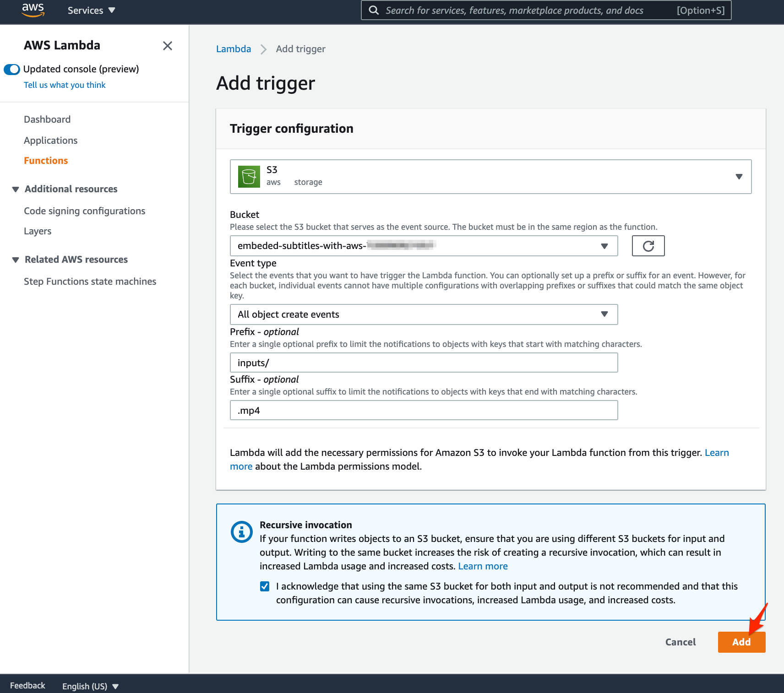Click the Suffix input field

point(424,410)
